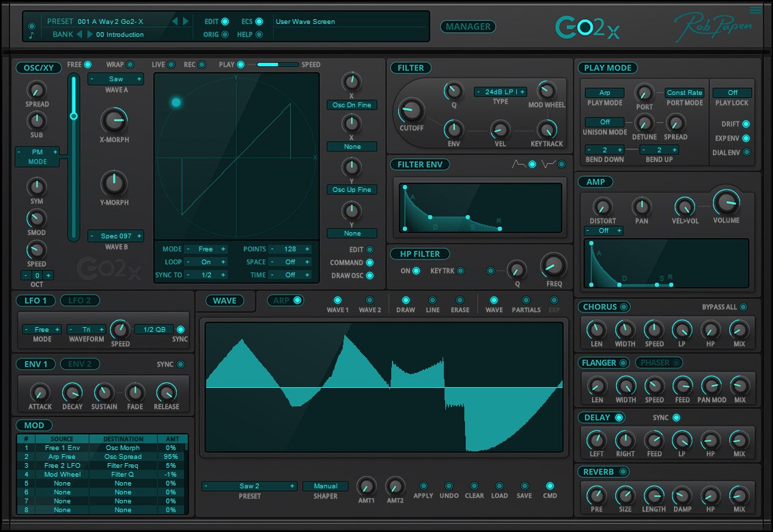Click the Y-MORPH knob
The image size is (773, 532).
tap(114, 183)
